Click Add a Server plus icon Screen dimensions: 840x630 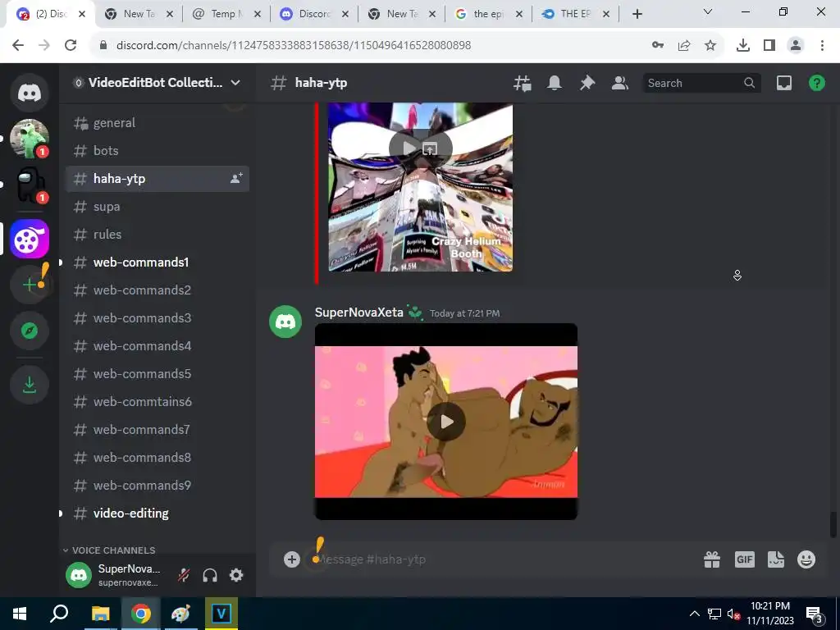(30, 285)
